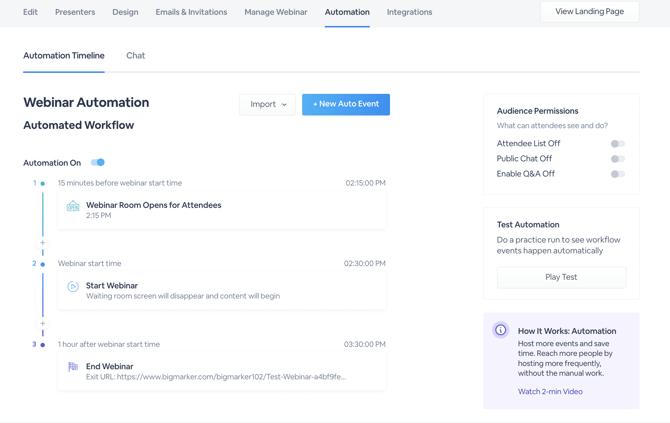This screenshot has width=670, height=423.
Task: Open the Start Webinar event card
Action: pos(222,290)
